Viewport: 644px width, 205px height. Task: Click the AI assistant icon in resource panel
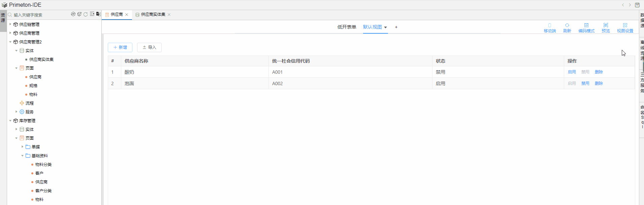[x=73, y=14]
